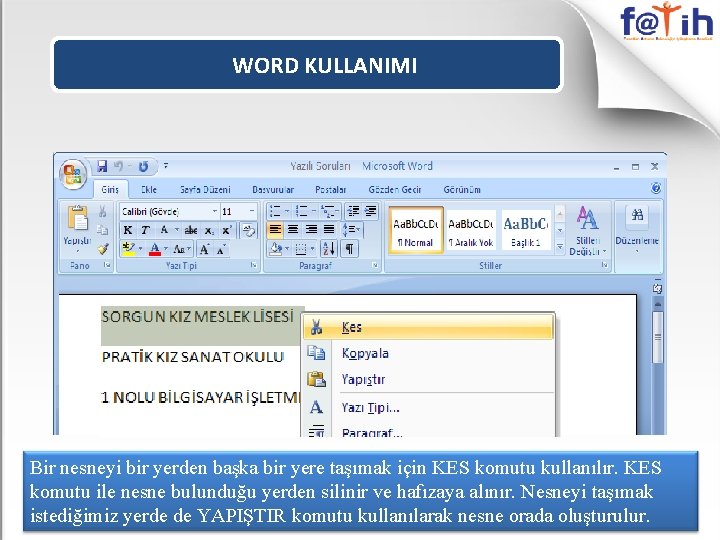The width and height of the screenshot is (720, 540).
Task: Justify the text
Action: (x=329, y=230)
